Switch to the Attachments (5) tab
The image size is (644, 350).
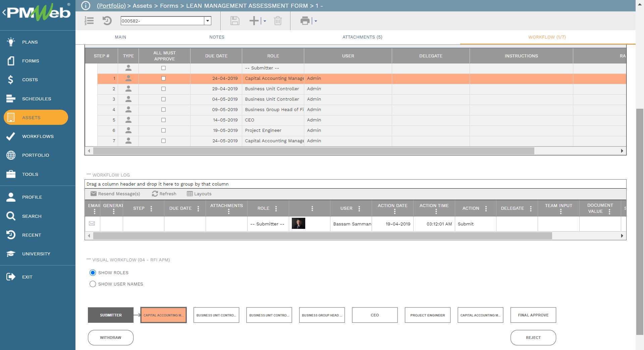click(x=362, y=37)
